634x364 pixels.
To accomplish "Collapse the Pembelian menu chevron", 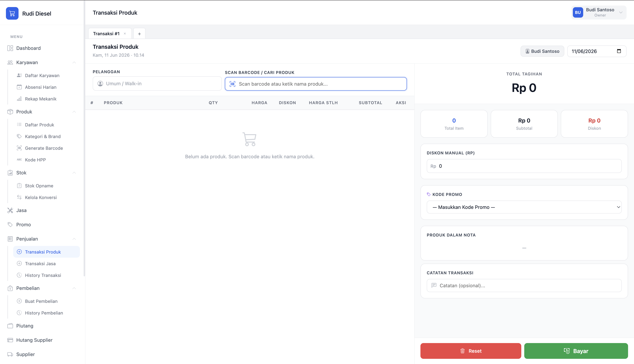I will point(74,288).
